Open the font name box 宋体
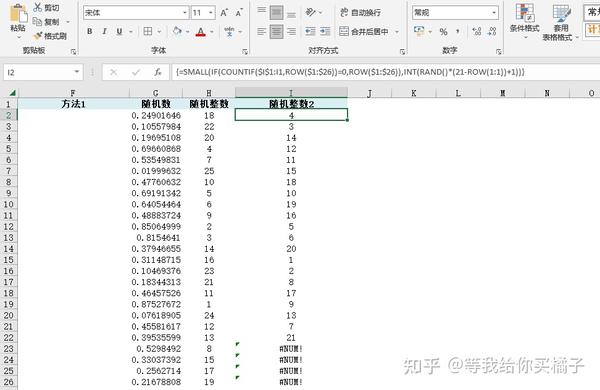 136,13
